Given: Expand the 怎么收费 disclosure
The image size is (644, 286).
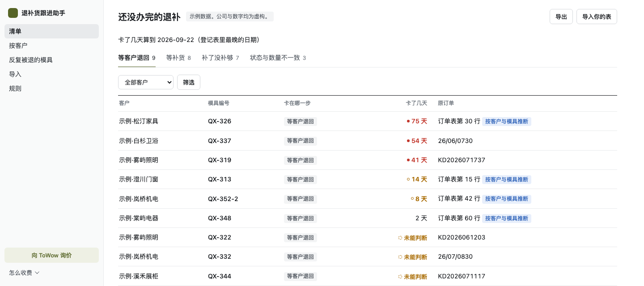Looking at the screenshot, I should point(25,273).
